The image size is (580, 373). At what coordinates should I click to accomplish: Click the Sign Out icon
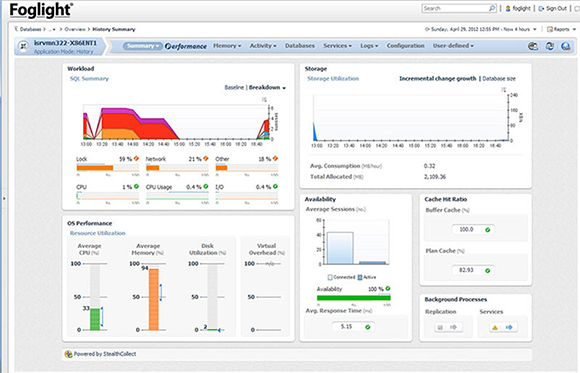[x=541, y=9]
